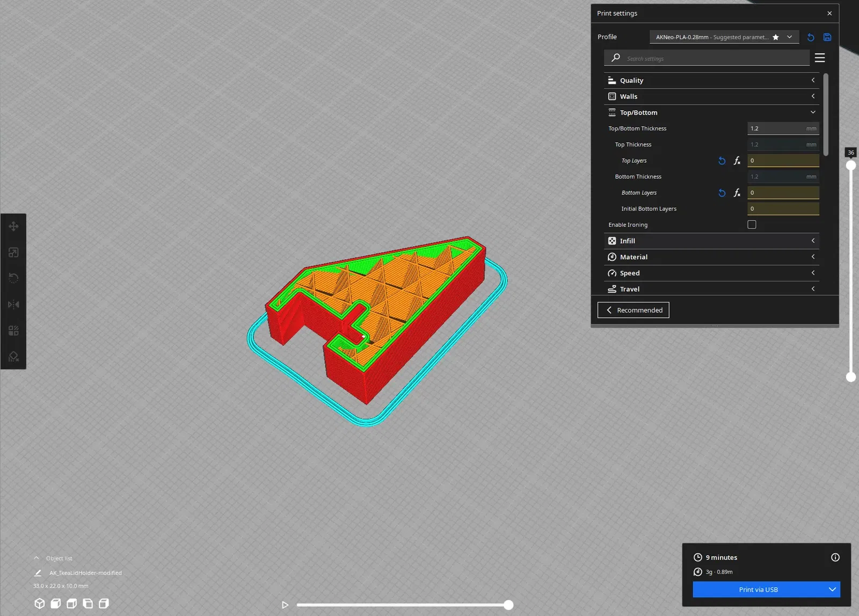Image resolution: width=859 pixels, height=616 pixels.
Task: Open the Top Layers formula (fx) icon
Action: coord(737,161)
